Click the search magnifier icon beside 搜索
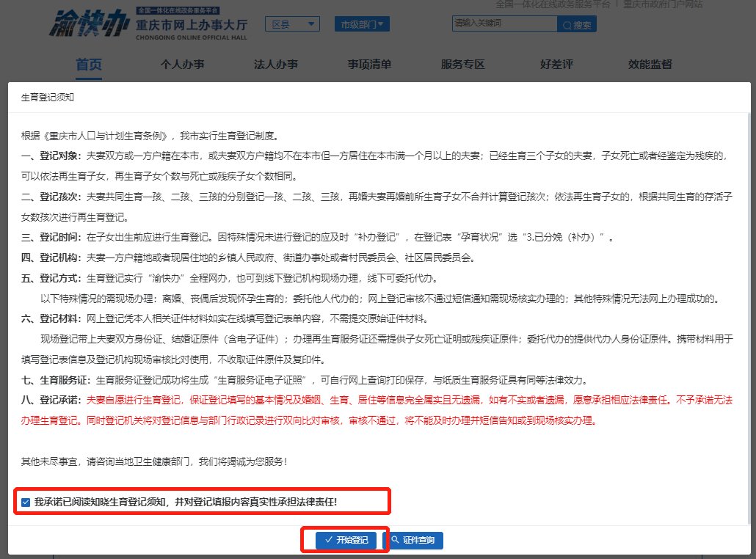The width and height of the screenshot is (756, 559). [566, 25]
